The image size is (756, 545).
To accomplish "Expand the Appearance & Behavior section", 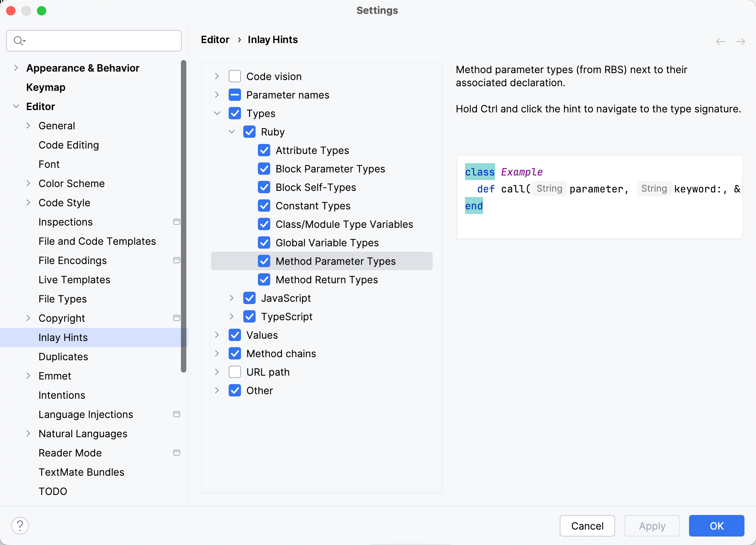I will (16, 68).
